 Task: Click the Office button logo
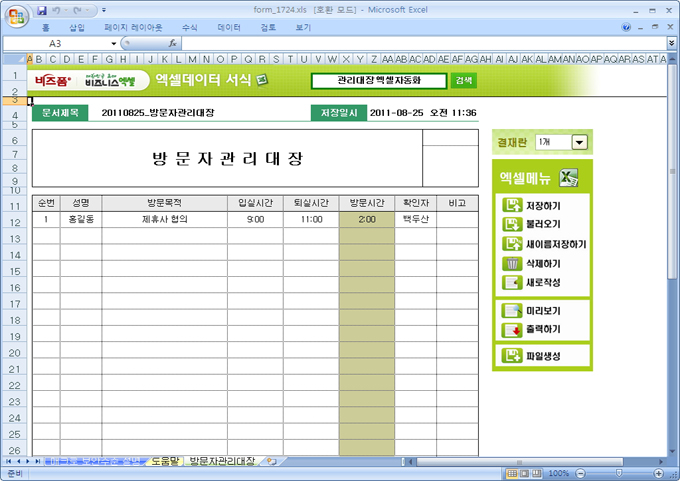[x=16, y=16]
